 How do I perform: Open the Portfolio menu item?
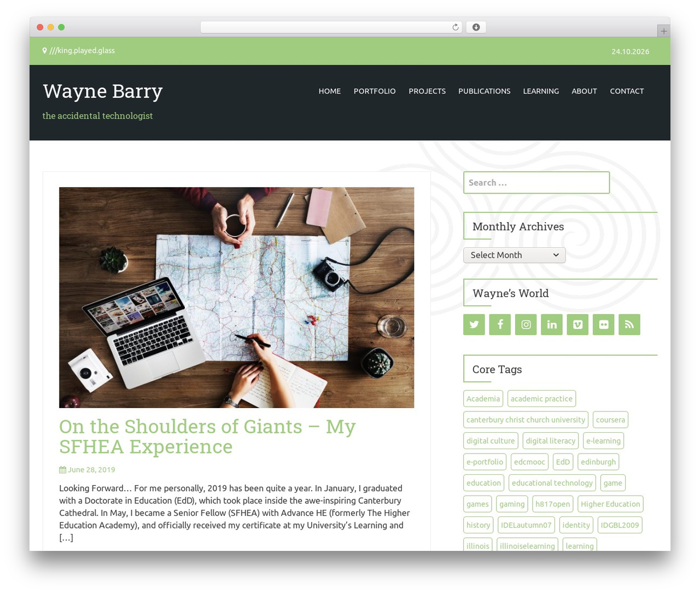[375, 91]
